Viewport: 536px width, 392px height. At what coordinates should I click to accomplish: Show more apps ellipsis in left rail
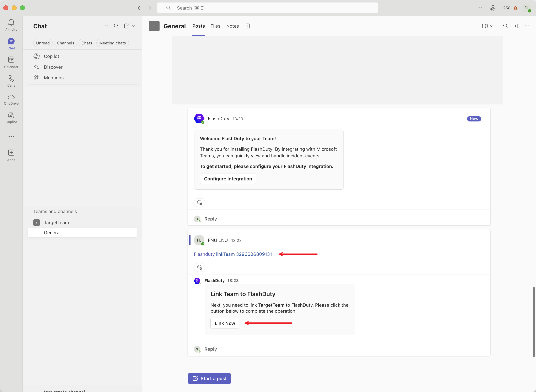coord(11,136)
